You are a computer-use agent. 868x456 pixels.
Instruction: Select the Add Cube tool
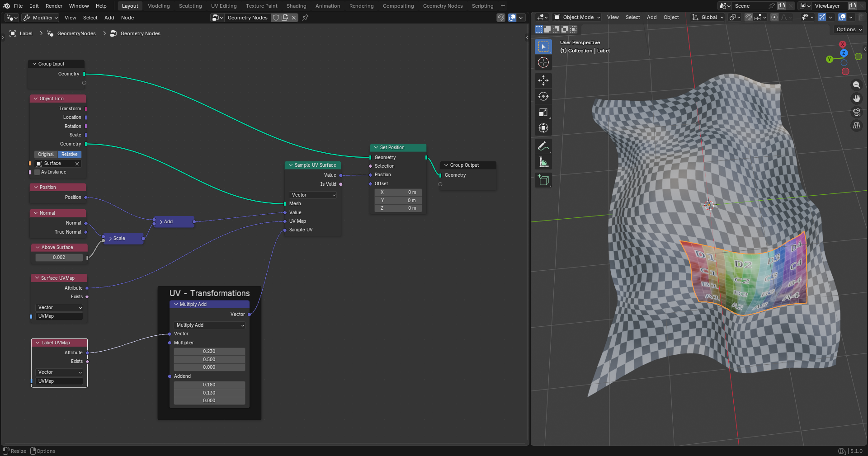(543, 180)
